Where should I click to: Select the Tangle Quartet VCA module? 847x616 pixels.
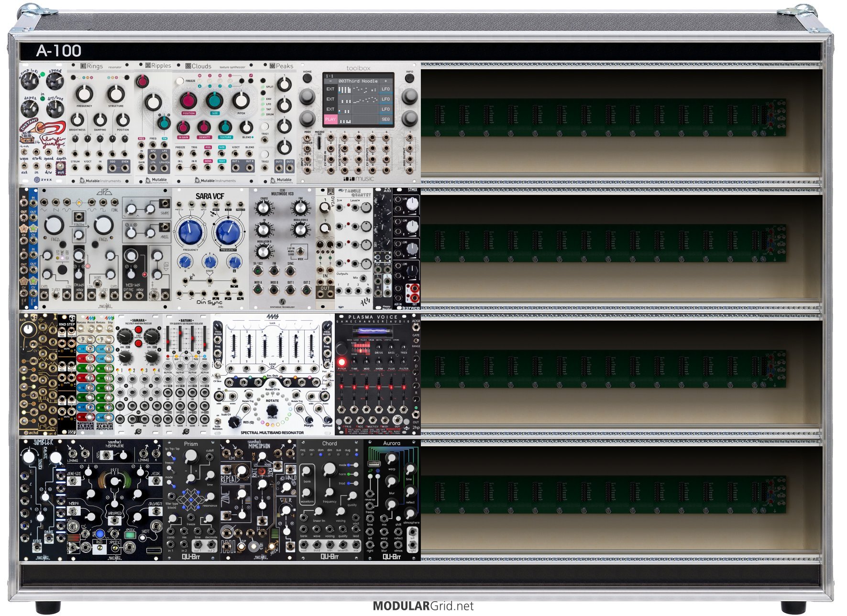click(354, 249)
